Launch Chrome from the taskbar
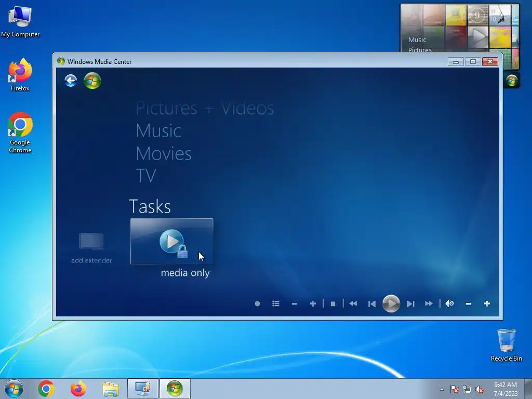 tap(46, 389)
